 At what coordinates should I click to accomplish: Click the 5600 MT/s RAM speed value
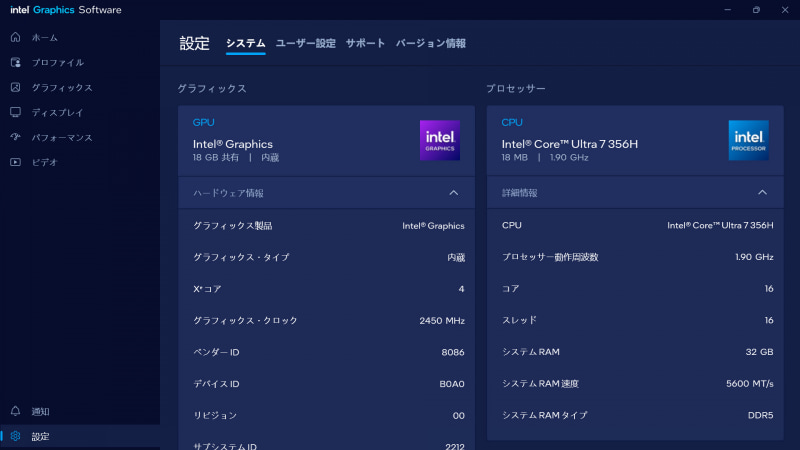pyautogui.click(x=749, y=383)
